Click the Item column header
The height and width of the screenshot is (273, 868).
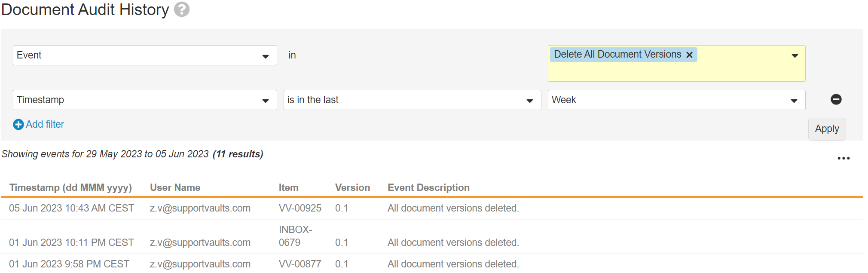pos(288,188)
